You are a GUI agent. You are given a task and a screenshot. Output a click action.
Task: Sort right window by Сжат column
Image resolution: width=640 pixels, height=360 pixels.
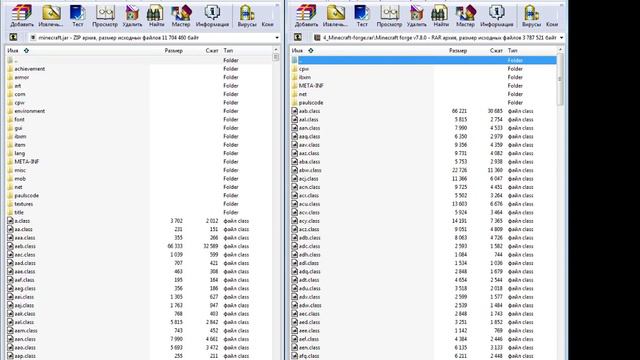pyautogui.click(x=496, y=51)
